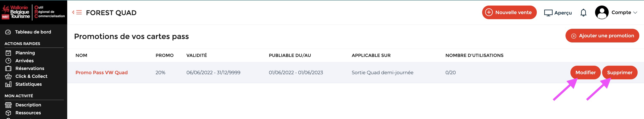Open the notifications bell
Image resolution: width=644 pixels, height=119 pixels.
point(583,13)
